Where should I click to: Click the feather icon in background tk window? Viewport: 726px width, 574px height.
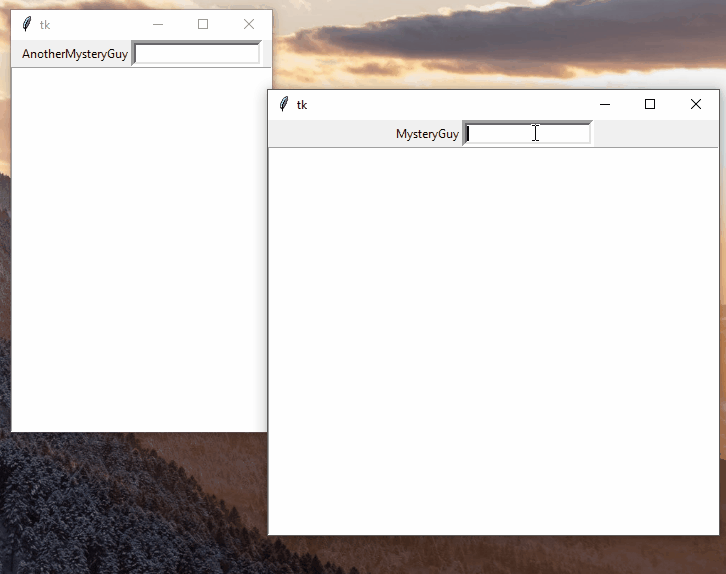tap(27, 24)
